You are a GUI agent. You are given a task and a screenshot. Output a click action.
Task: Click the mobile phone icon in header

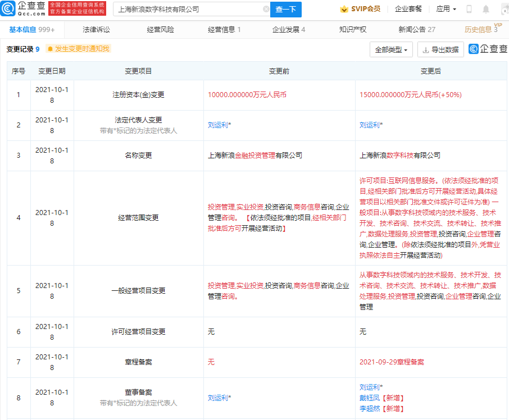(469, 10)
